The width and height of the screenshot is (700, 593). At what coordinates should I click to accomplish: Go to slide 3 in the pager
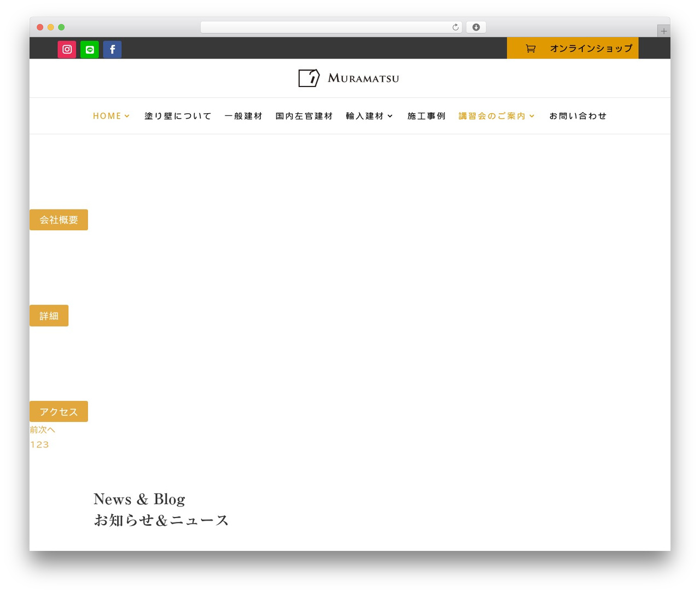pos(46,445)
